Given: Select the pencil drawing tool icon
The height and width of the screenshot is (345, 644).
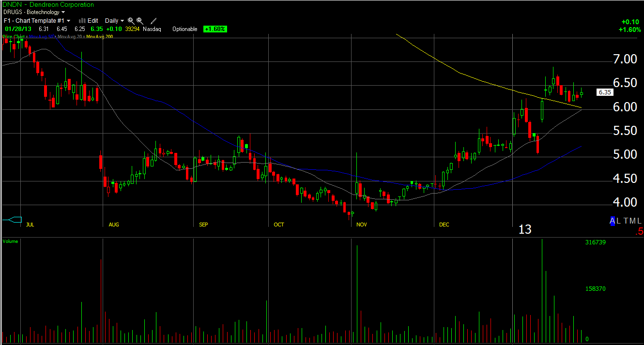Looking at the screenshot, I should [x=153, y=21].
